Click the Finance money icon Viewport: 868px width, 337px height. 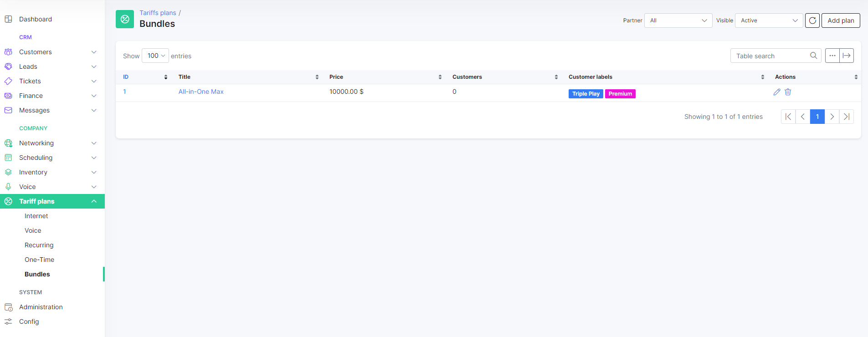pos(8,96)
